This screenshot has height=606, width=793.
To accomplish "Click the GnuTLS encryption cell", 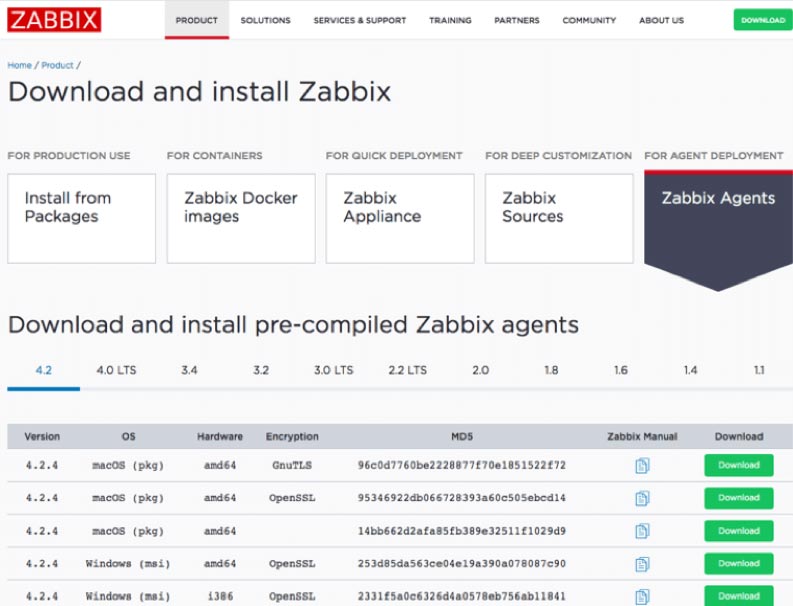I will 292,465.
